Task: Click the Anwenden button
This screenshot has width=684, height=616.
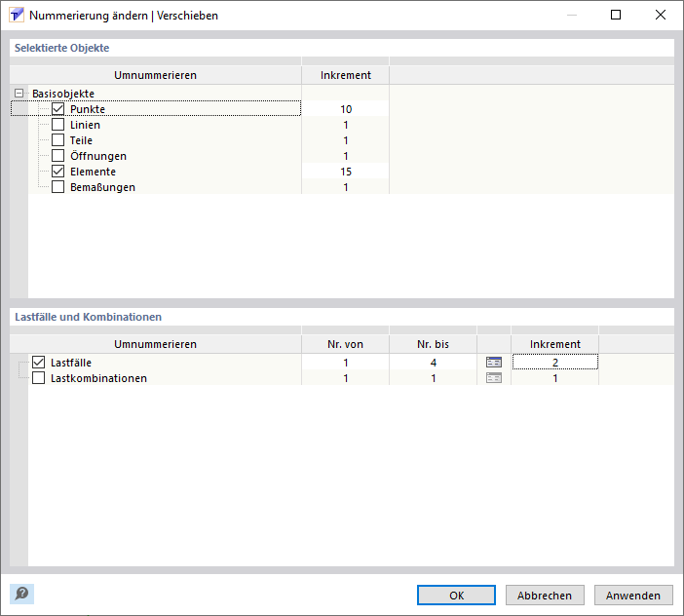Action: (x=633, y=596)
